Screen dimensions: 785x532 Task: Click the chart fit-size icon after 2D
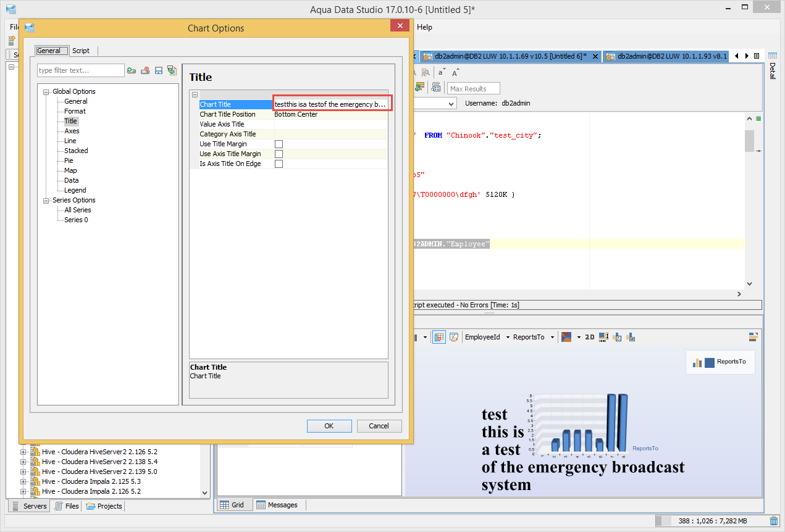[603, 337]
